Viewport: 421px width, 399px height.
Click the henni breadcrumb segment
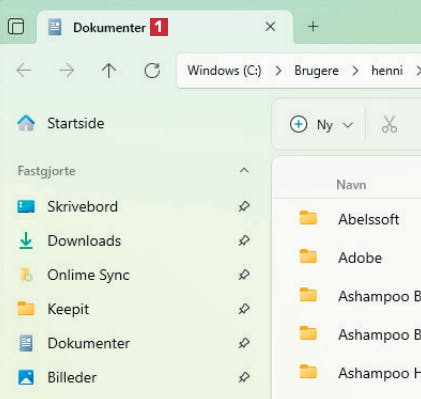(x=387, y=71)
